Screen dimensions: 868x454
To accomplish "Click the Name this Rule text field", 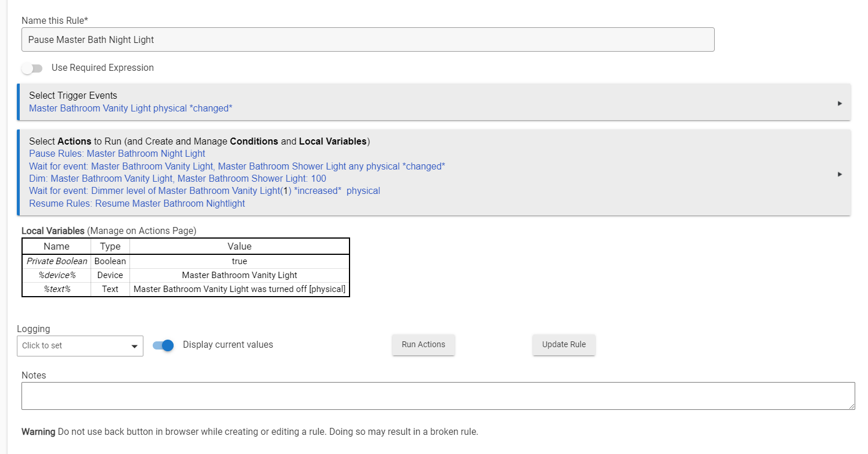I will coord(368,40).
